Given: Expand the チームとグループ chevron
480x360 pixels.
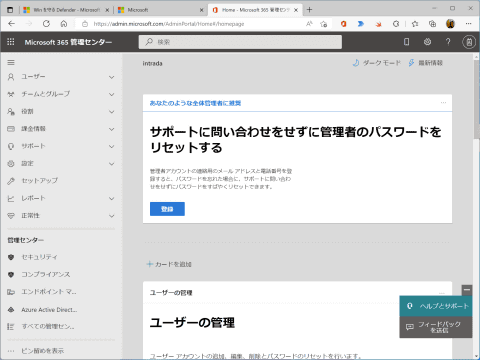Looking at the screenshot, I should tap(112, 94).
